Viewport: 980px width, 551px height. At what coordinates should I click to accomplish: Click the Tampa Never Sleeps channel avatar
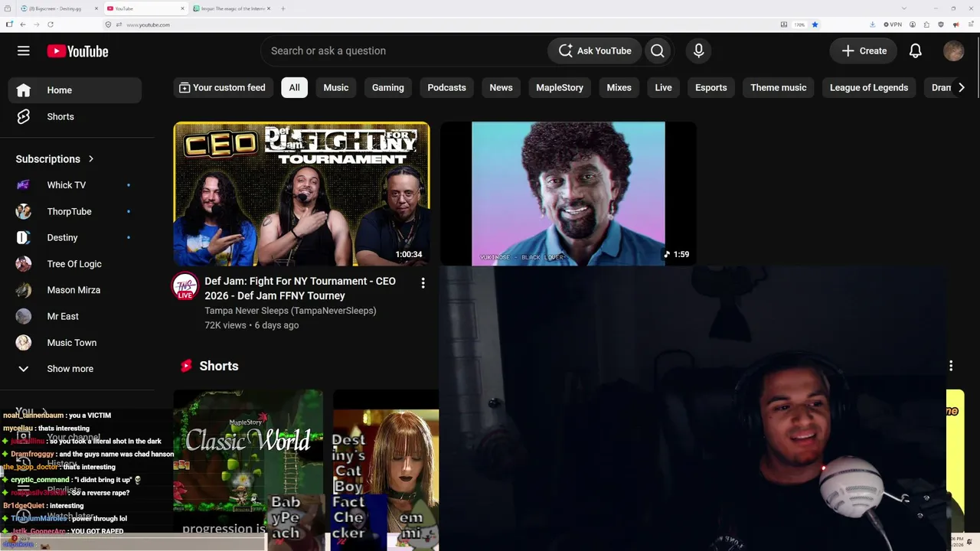185,287
